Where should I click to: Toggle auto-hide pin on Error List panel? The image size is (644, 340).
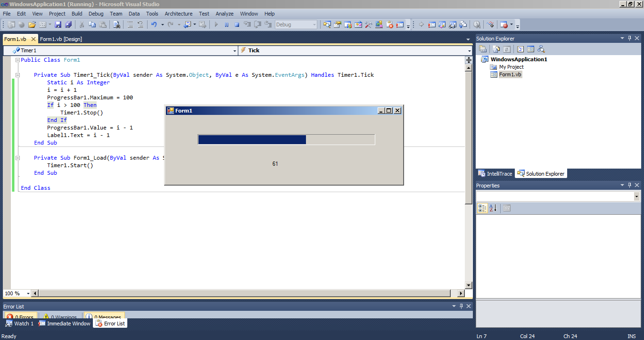pyautogui.click(x=461, y=306)
